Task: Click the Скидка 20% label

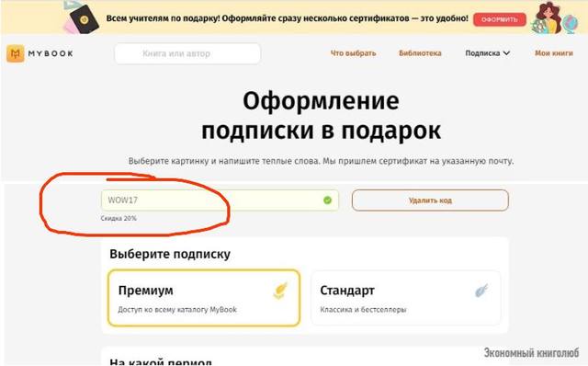Action: point(119,218)
